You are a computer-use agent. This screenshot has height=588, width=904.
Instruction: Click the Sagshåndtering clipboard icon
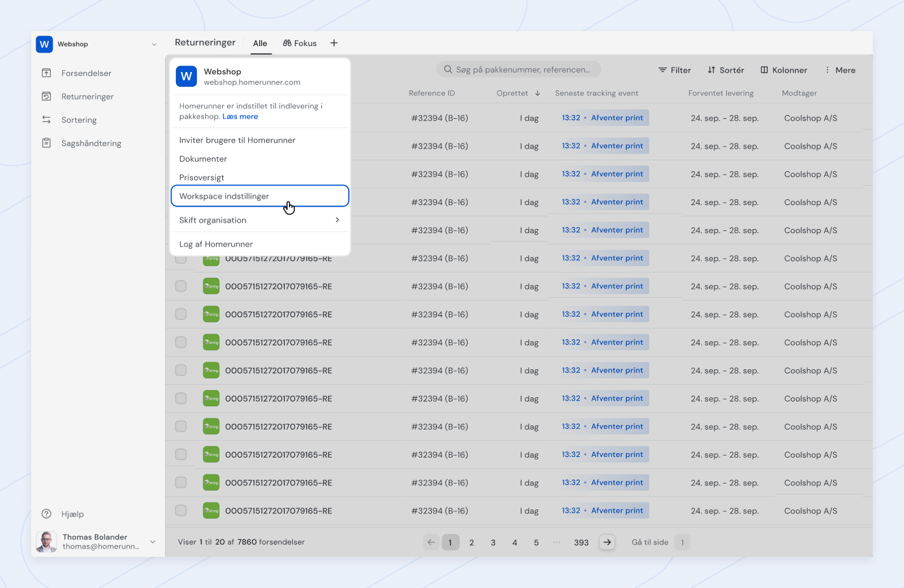point(46,143)
